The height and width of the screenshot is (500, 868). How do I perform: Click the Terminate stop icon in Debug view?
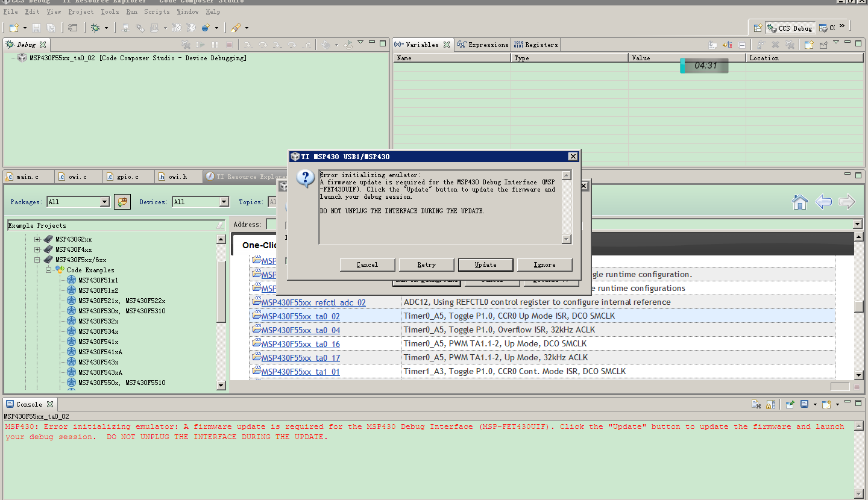tap(229, 45)
